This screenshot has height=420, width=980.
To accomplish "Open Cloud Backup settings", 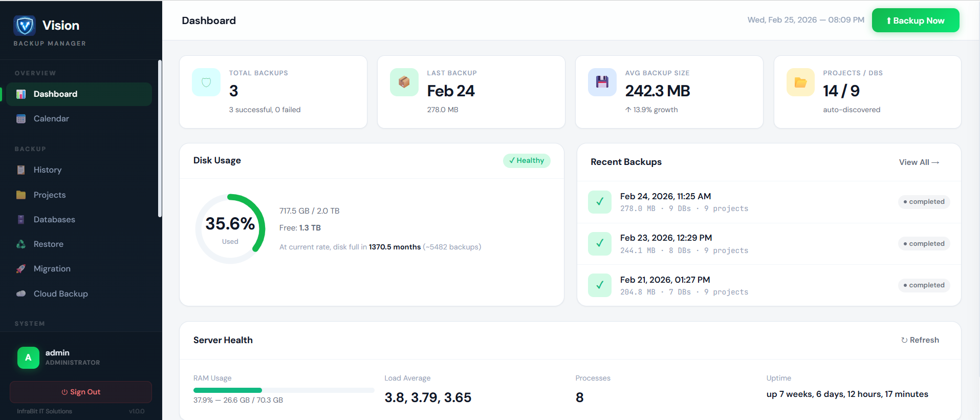I will [x=79, y=294].
